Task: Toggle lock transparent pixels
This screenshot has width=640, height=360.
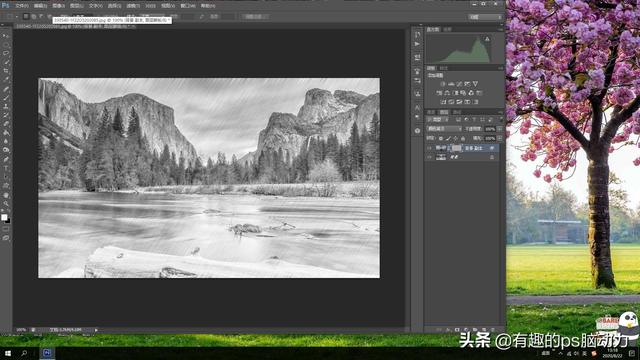Action: click(x=440, y=138)
